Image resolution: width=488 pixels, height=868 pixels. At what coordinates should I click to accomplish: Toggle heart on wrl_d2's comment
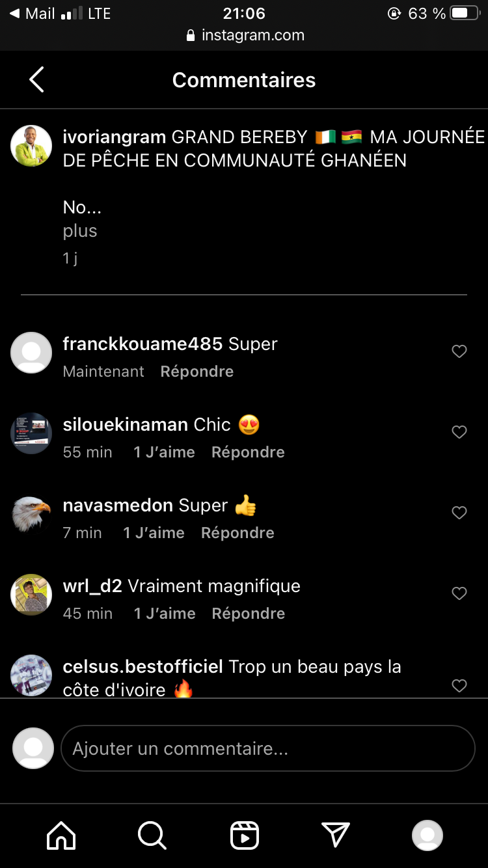tap(459, 594)
